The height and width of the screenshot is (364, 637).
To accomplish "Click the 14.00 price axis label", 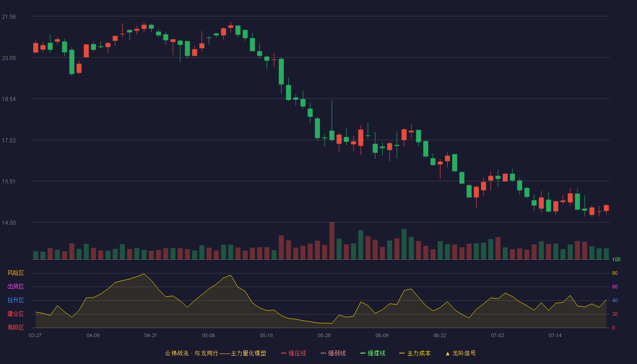I will pos(9,222).
